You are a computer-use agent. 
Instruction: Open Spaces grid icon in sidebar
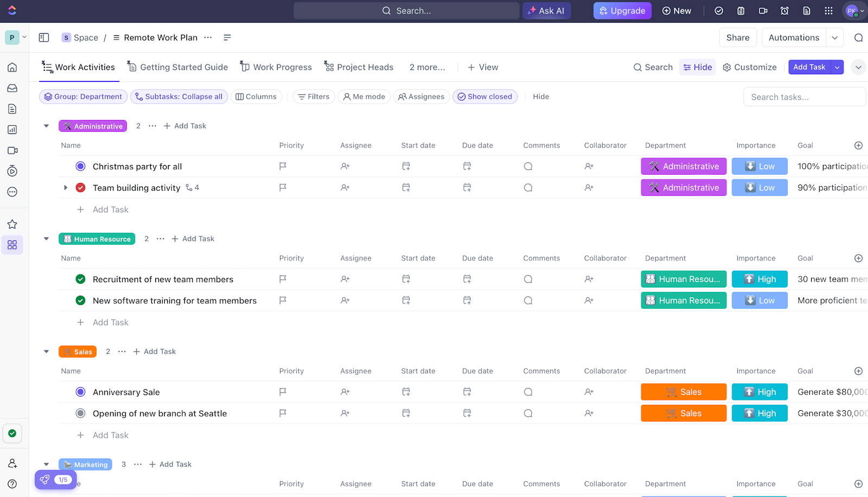coord(12,245)
